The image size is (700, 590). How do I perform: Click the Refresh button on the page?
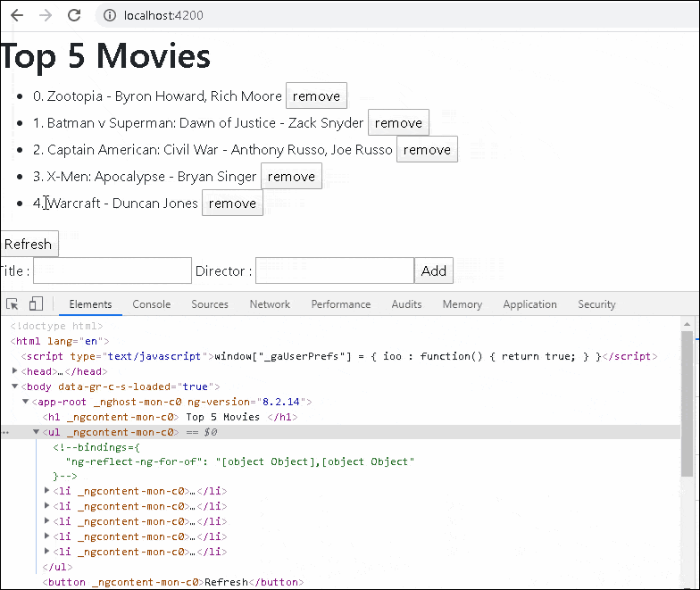tap(28, 245)
